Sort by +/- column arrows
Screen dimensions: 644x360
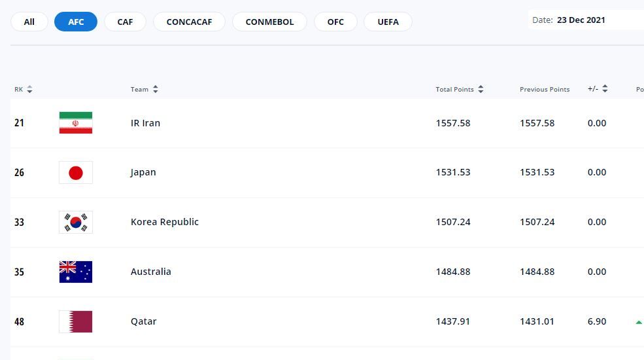605,89
